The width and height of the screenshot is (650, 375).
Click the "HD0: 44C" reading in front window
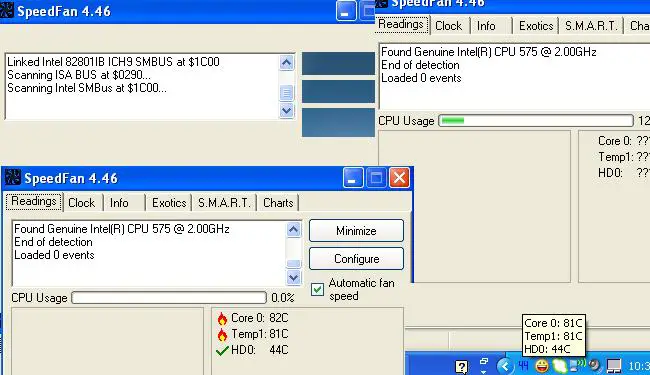tap(260, 350)
